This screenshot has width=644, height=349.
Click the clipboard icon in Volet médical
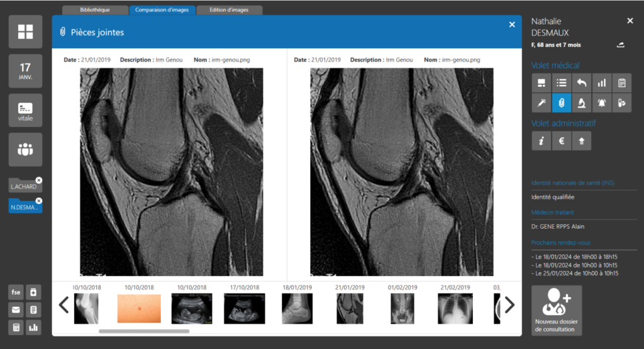coord(622,82)
